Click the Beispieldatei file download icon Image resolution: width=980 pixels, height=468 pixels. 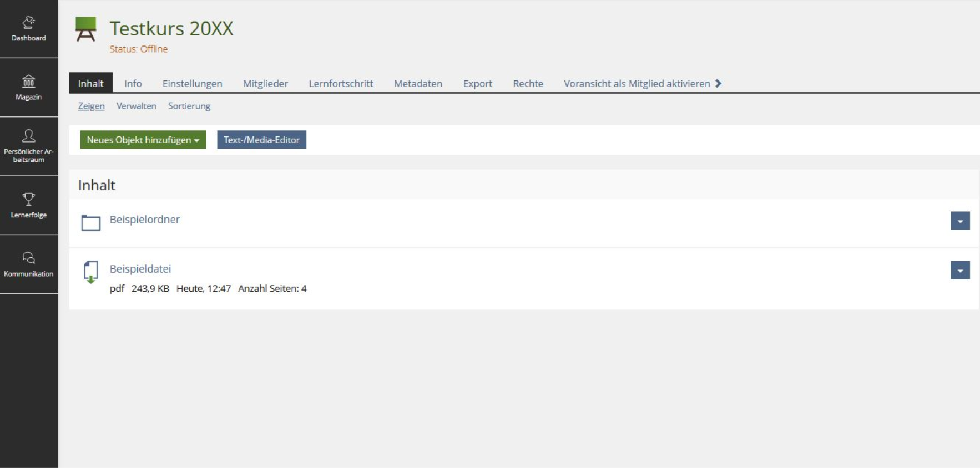coord(90,272)
